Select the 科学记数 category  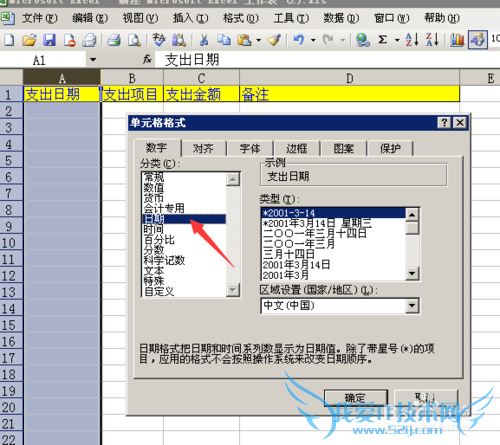point(184,260)
